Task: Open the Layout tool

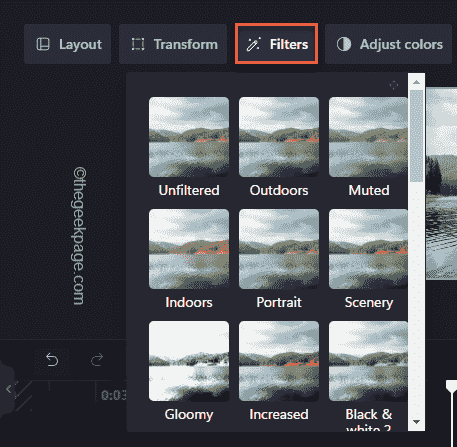Action: click(x=67, y=44)
